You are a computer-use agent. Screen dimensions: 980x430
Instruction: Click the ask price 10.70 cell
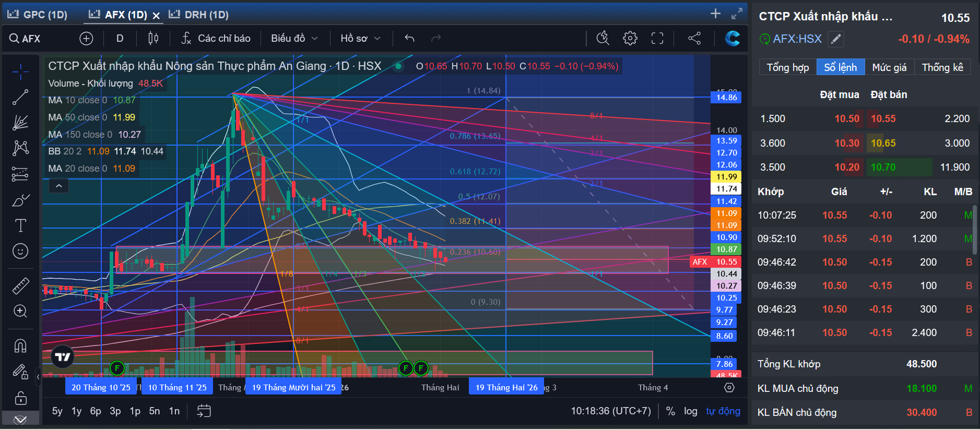[x=883, y=167]
